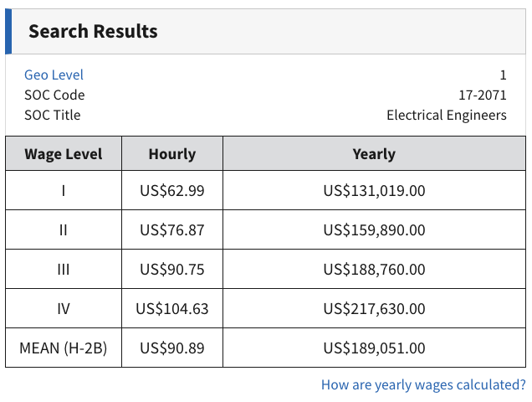Click the Search Results heading
This screenshot has height=402, width=532.
point(93,32)
